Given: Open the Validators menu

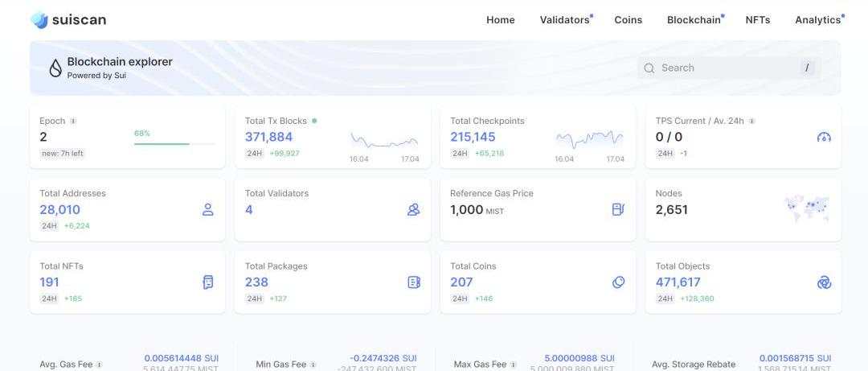Looking at the screenshot, I should (564, 20).
